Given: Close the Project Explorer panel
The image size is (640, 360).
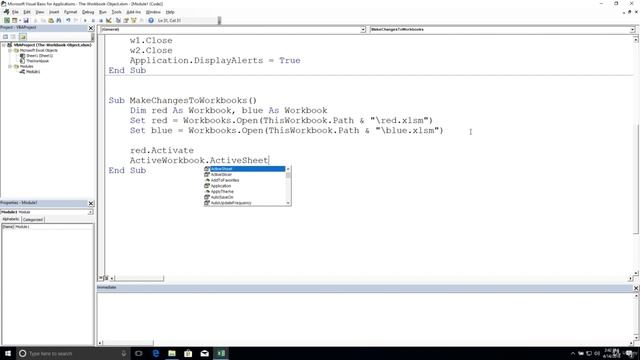Looking at the screenshot, I should coord(91,28).
